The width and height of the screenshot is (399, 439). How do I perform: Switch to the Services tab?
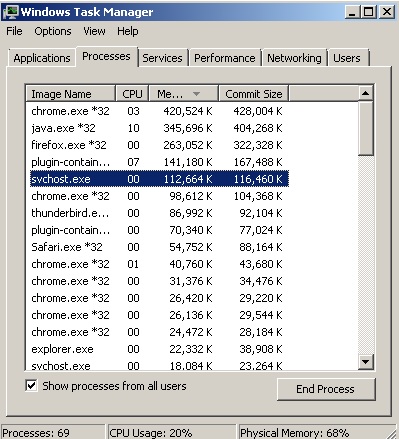click(x=162, y=58)
